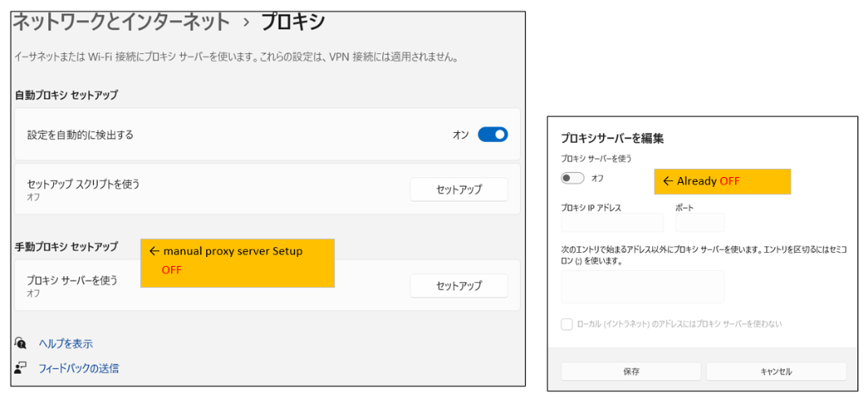This screenshot has width=868, height=399.
Task: Click the ポート input field
Action: [x=700, y=222]
